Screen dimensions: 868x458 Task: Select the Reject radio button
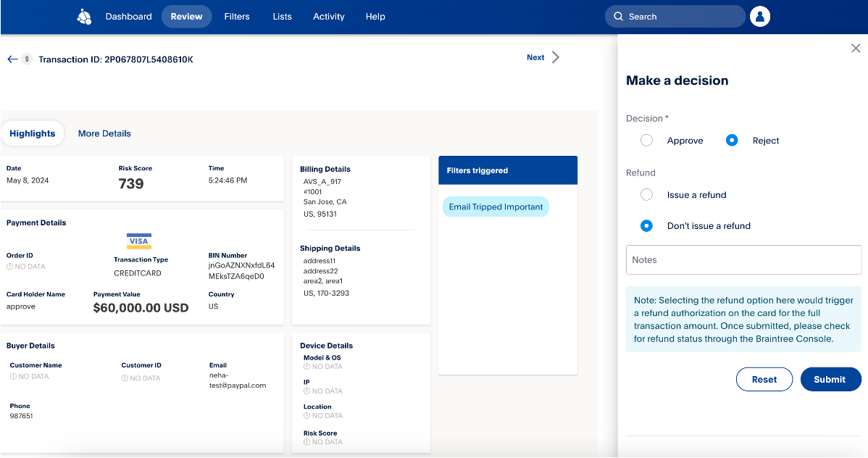pyautogui.click(x=732, y=141)
